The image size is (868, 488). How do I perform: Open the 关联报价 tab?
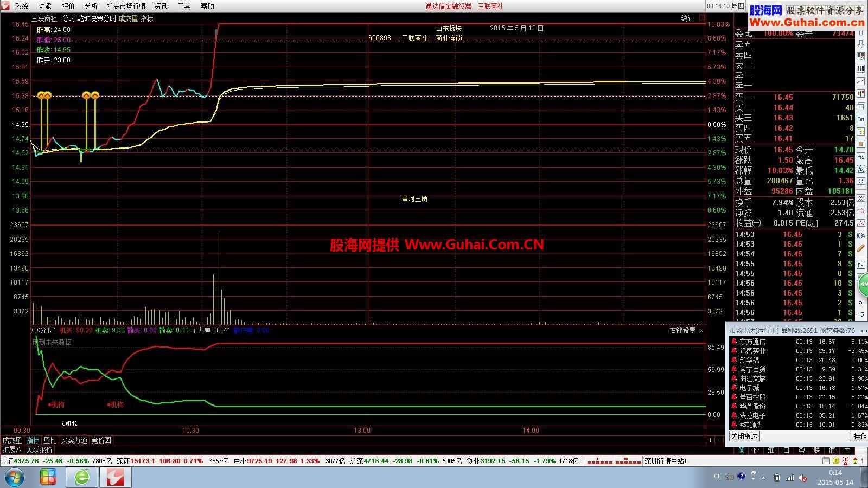click(40, 450)
